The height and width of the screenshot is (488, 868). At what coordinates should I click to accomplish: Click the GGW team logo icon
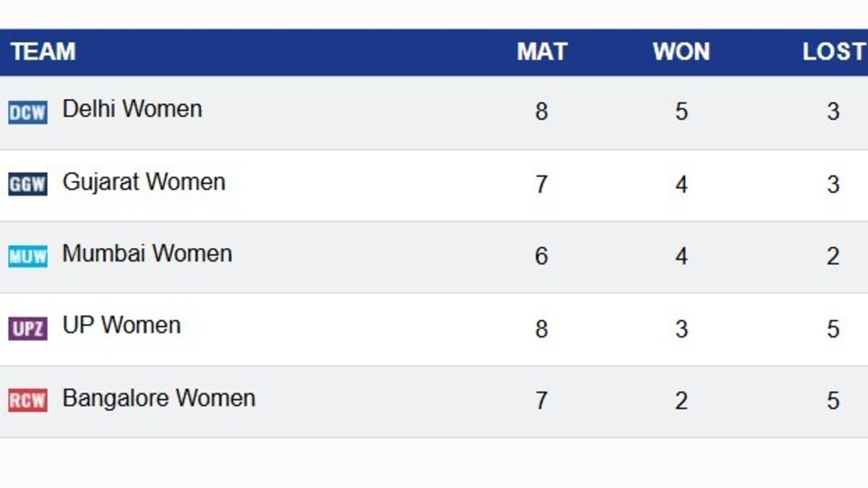[x=27, y=184]
